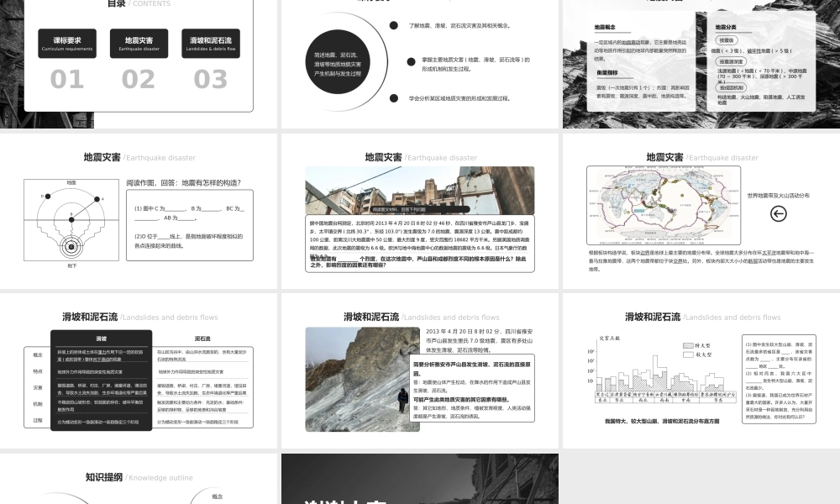Screen dimensions: 840x504
Task: Click the 阅读图文材料 caption bar on photo
Action: click(x=419, y=209)
